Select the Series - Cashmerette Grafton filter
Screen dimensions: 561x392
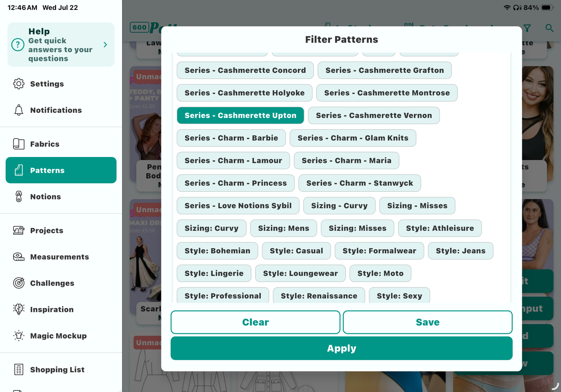click(385, 70)
